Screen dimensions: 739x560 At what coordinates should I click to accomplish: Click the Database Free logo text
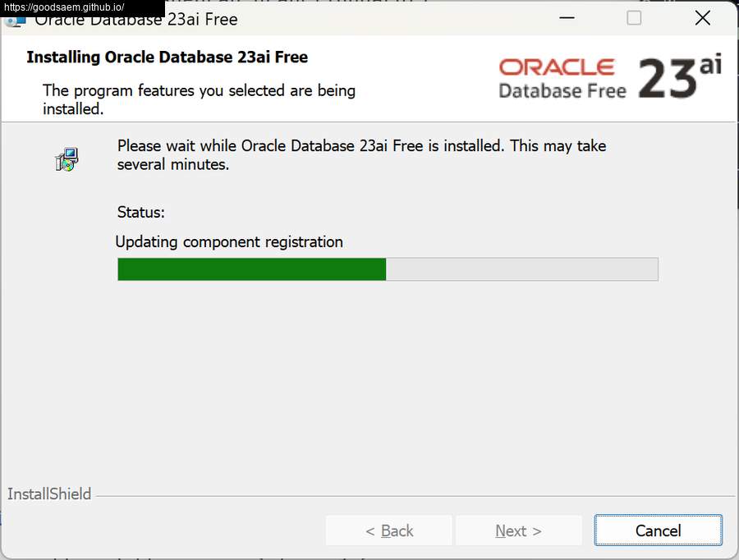[x=562, y=90]
